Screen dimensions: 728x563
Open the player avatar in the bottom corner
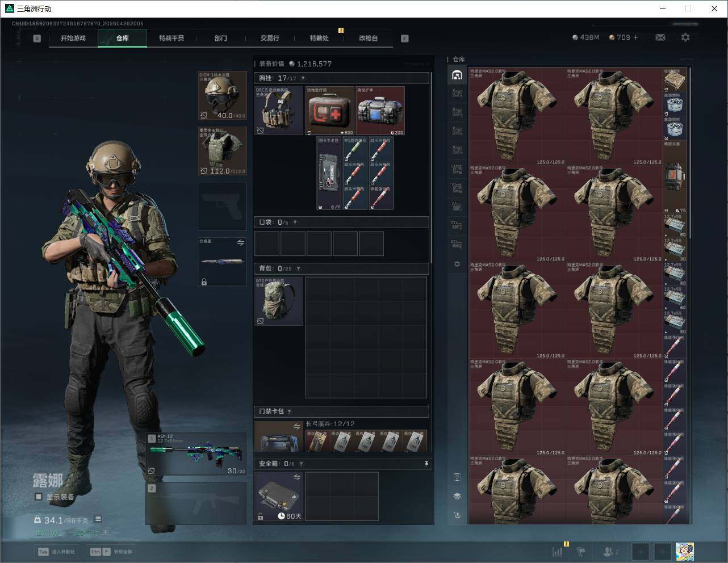[x=685, y=552]
